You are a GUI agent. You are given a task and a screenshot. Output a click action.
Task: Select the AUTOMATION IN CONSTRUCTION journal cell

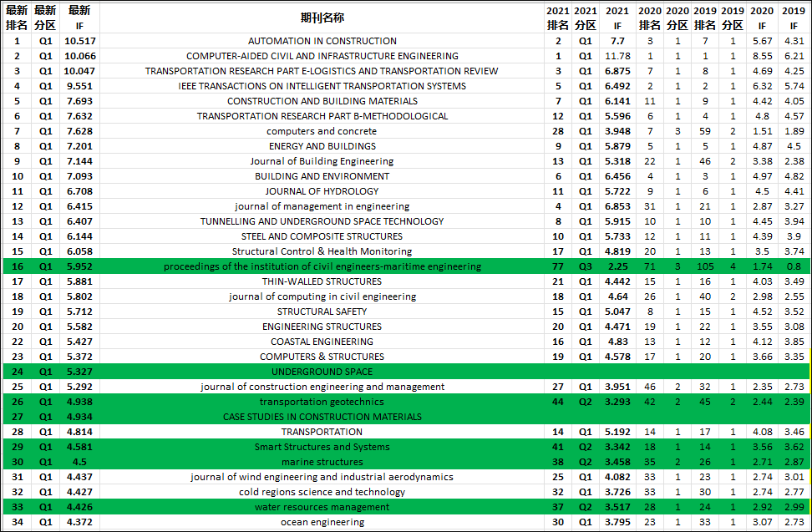322,41
